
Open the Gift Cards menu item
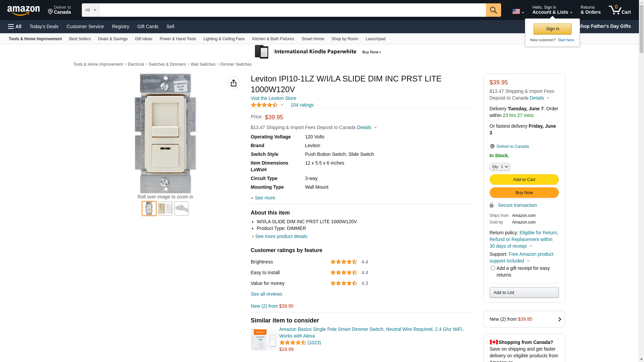tap(148, 26)
